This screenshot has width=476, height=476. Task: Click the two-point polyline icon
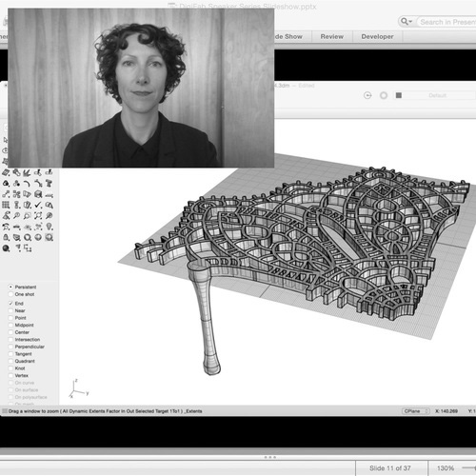pyautogui.click(x=6, y=194)
